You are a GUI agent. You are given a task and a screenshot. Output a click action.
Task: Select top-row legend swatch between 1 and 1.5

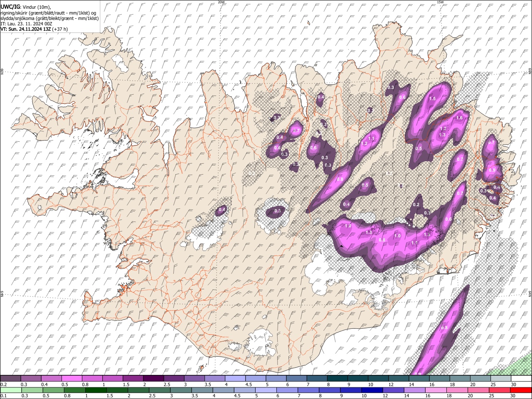point(113,378)
